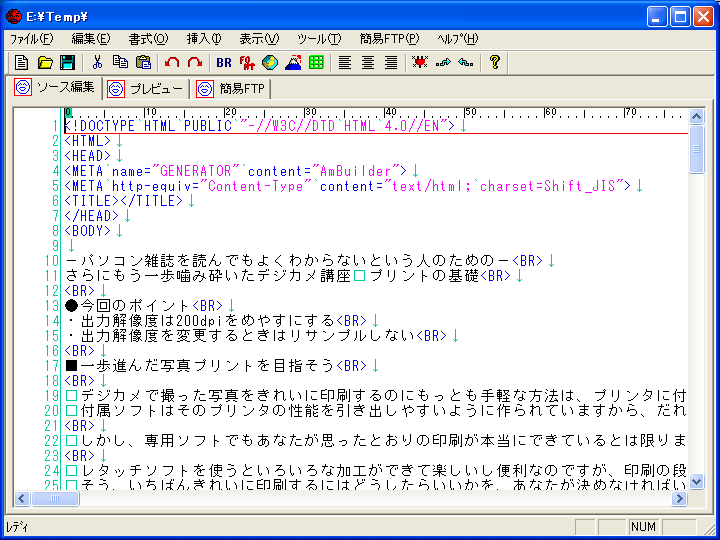720x540 pixels.
Task: Click the <BODY> tag on line 8
Action: pyautogui.click(x=88, y=231)
